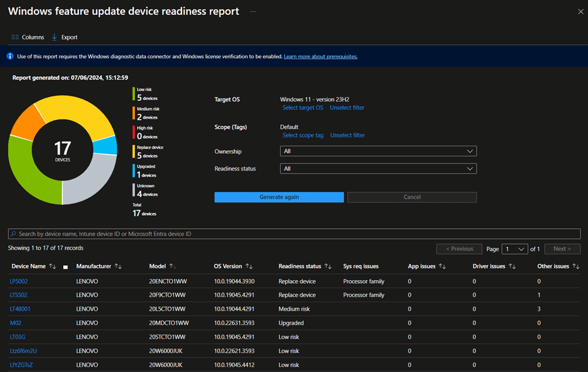
Task: Sort by Device Name arrows
Action: tap(53, 266)
